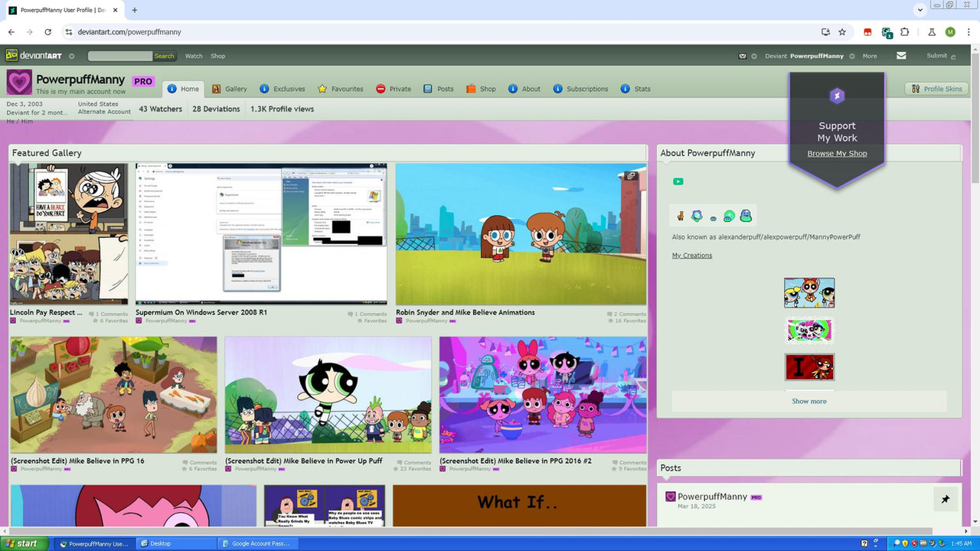
Task: Open the Subscriptions tab
Action: pos(580,89)
